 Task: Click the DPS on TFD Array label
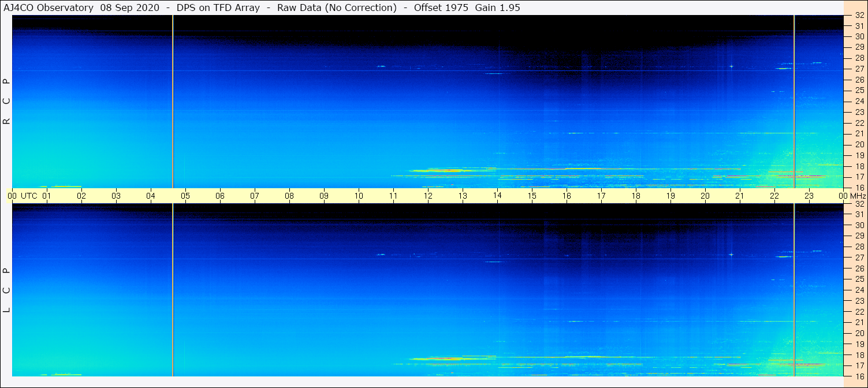pos(219,8)
